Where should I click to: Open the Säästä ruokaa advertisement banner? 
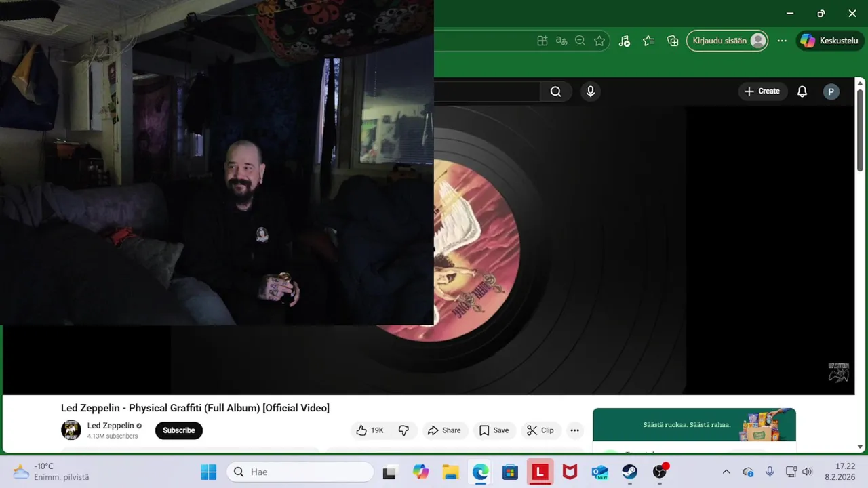[x=694, y=425]
